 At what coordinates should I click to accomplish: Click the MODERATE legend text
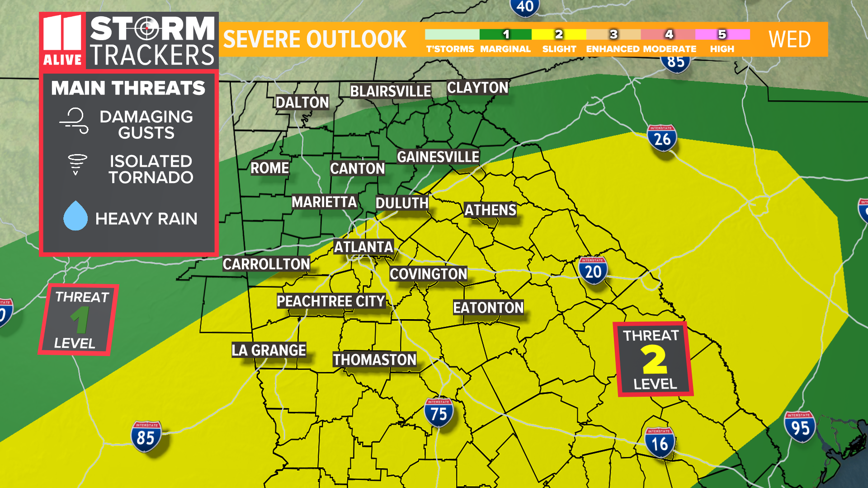[670, 49]
